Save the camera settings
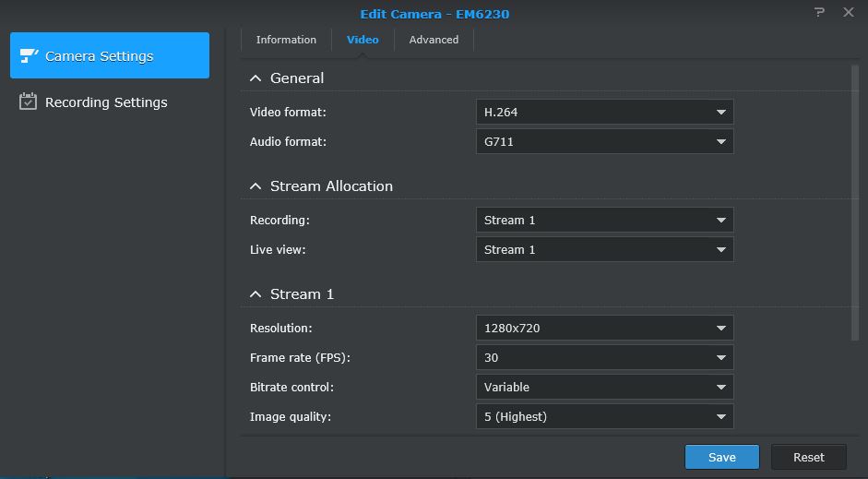 coord(722,457)
